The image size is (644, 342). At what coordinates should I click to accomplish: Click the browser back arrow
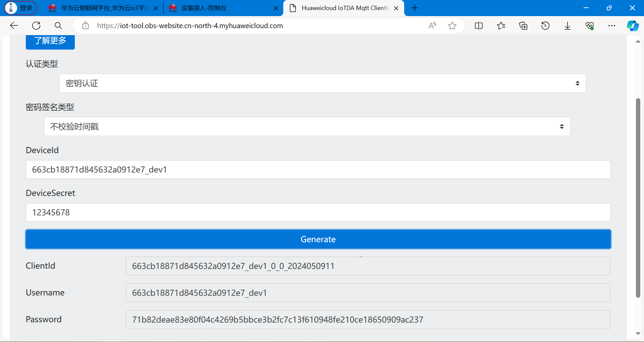(14, 25)
